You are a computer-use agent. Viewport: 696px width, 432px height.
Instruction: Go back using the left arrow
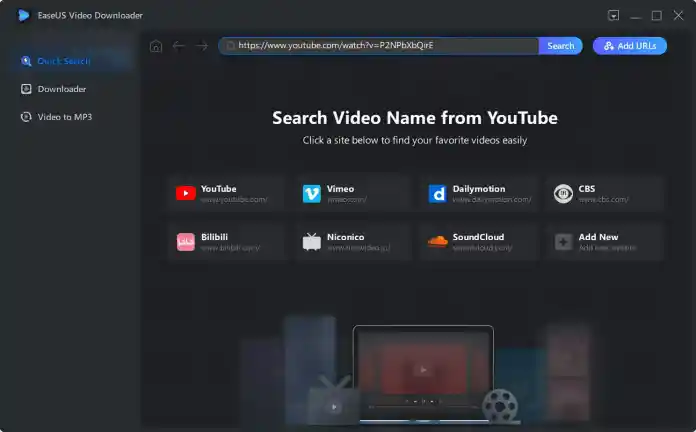coord(179,46)
